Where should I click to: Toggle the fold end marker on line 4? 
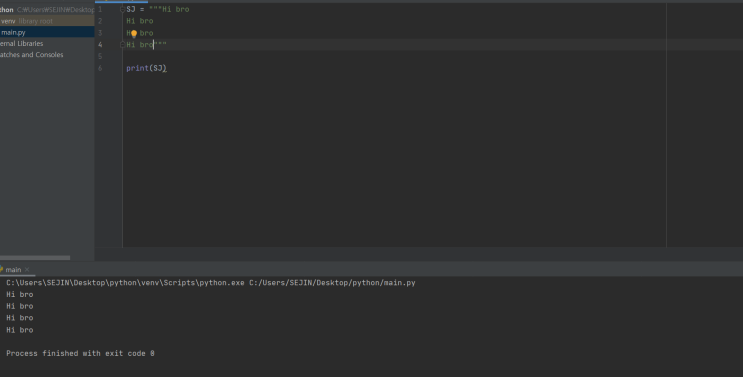click(x=122, y=45)
